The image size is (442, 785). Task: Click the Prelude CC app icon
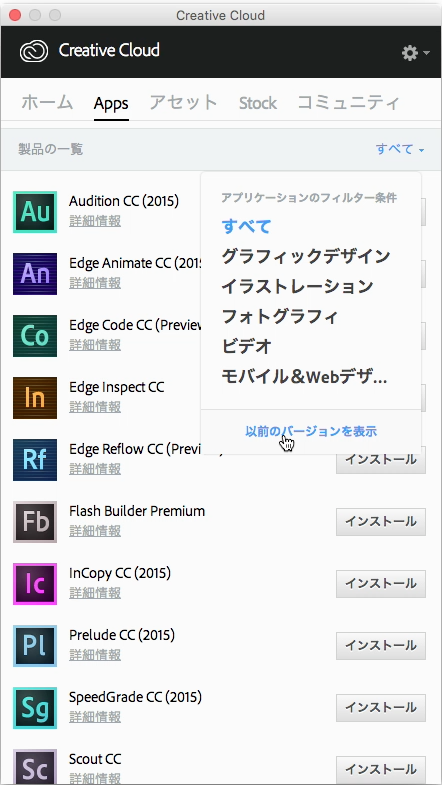(x=35, y=646)
